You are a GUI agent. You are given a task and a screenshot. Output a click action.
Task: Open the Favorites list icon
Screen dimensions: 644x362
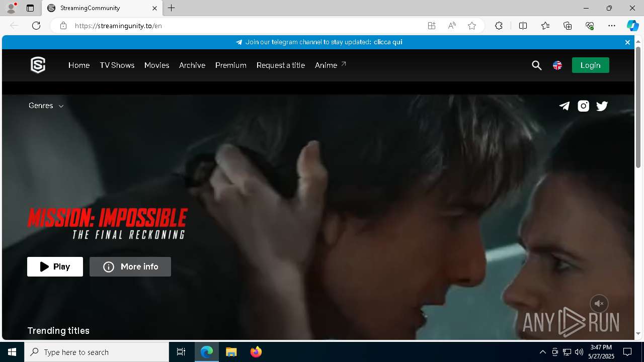(x=545, y=26)
